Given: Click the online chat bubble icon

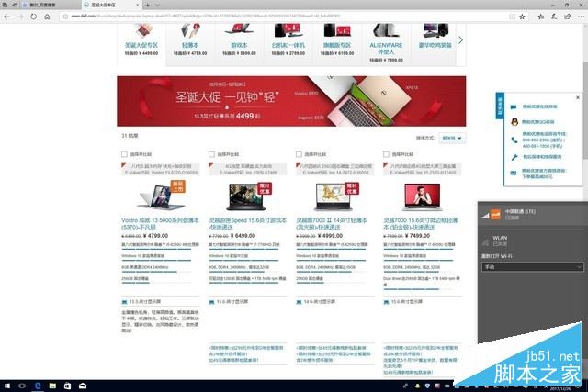Looking at the screenshot, I should pos(514,106).
